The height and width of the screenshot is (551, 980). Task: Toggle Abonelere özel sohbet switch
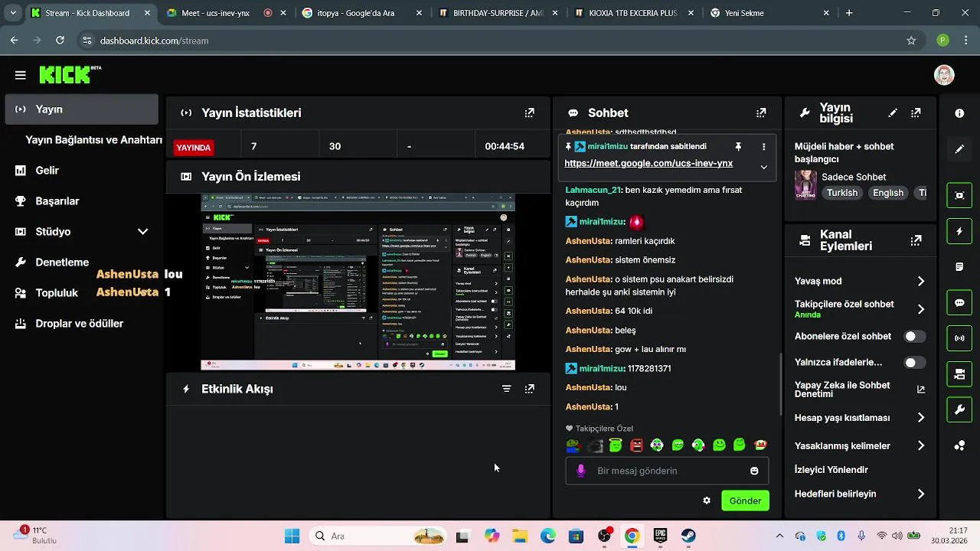coord(914,336)
